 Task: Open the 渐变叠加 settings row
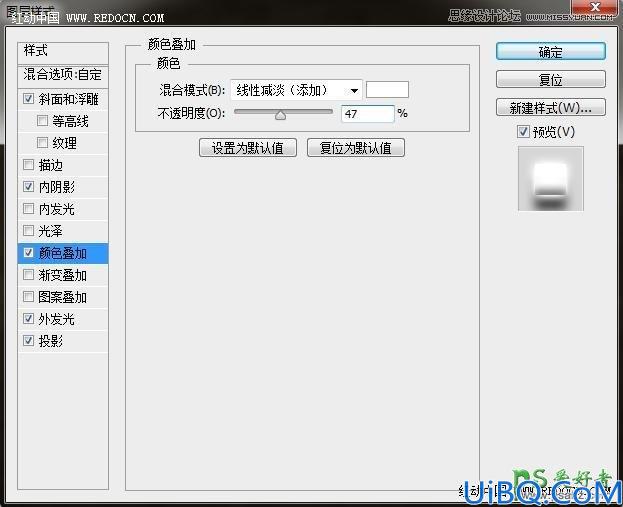click(63, 275)
